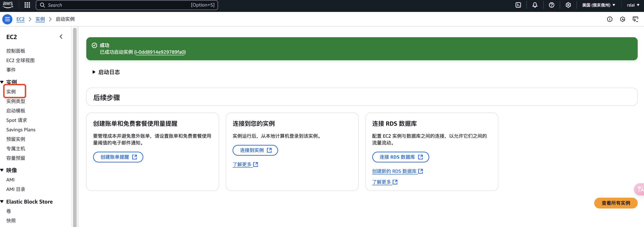Viewport: 644px width, 227px height.
Task: Open 实例类型 in the sidebar
Action: (x=16, y=101)
